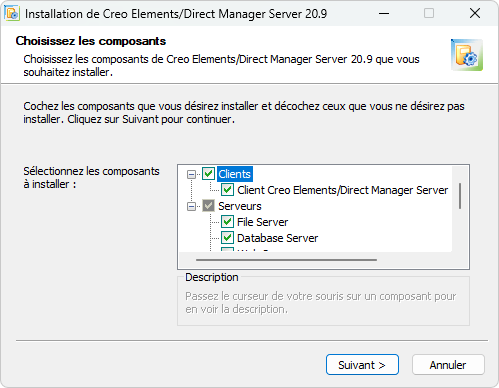Collapse the Serveurs tree node
Image resolution: width=499 pixels, height=388 pixels.
191,206
